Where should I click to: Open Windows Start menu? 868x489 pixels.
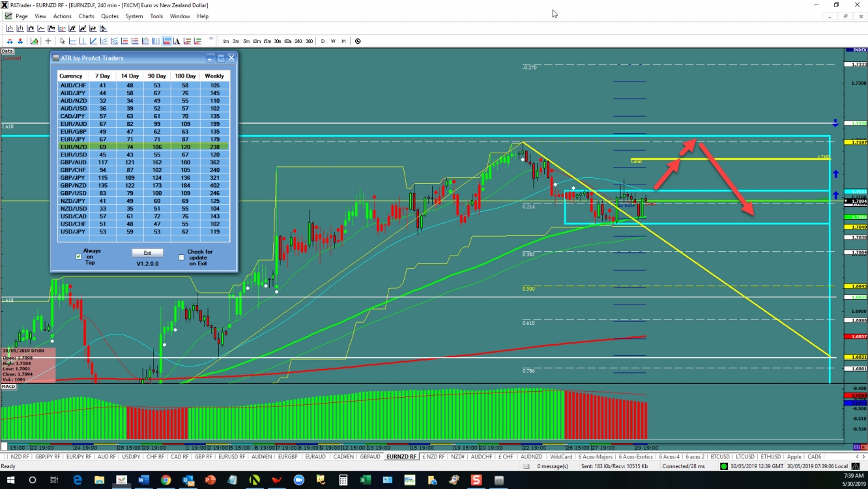[x=10, y=480]
